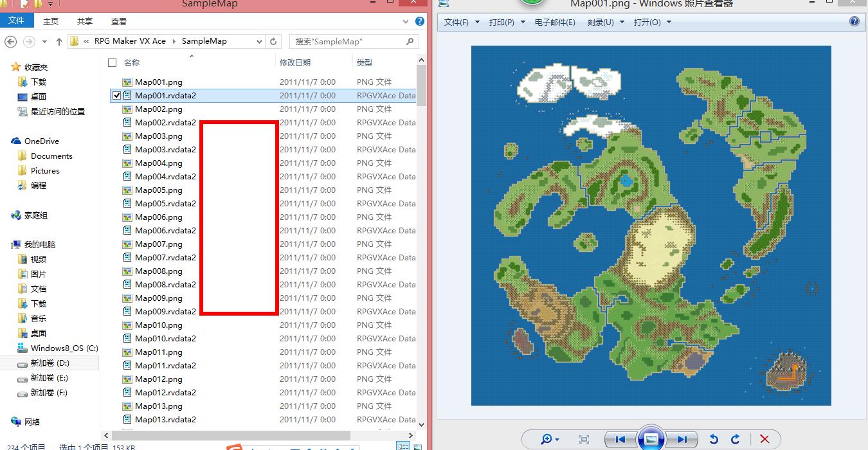This screenshot has width=868, height=450.
Task: Click RPG Maker VX Ace breadcrumb
Action: (x=130, y=41)
